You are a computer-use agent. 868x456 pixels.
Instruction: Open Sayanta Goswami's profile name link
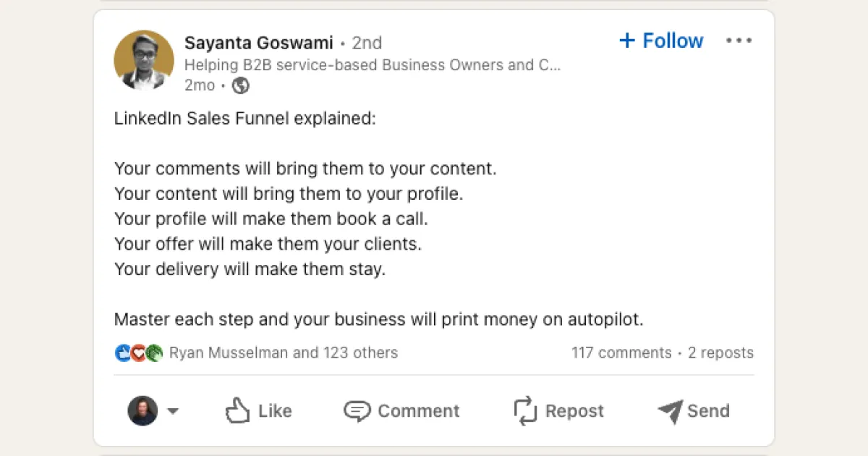click(x=258, y=43)
